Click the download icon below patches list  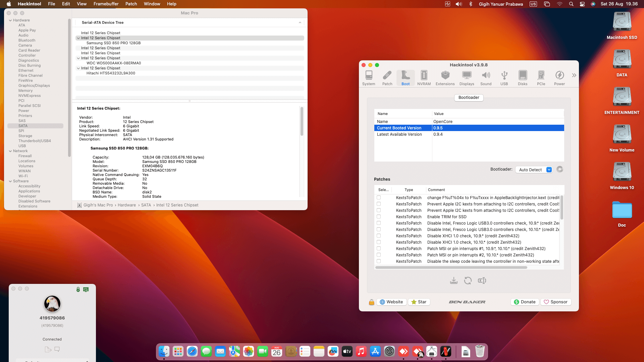pos(453,281)
